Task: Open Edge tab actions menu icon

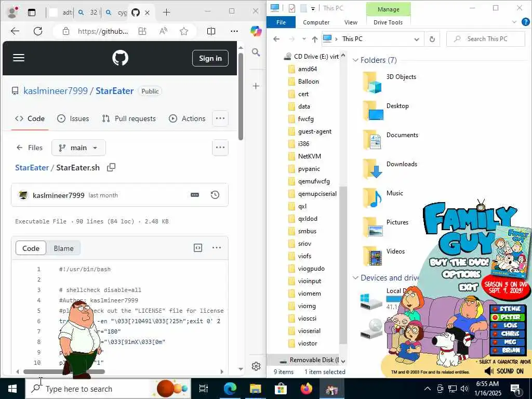Action: [32, 12]
